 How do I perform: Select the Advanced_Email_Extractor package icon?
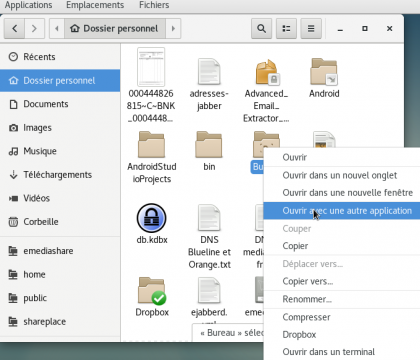point(267,72)
